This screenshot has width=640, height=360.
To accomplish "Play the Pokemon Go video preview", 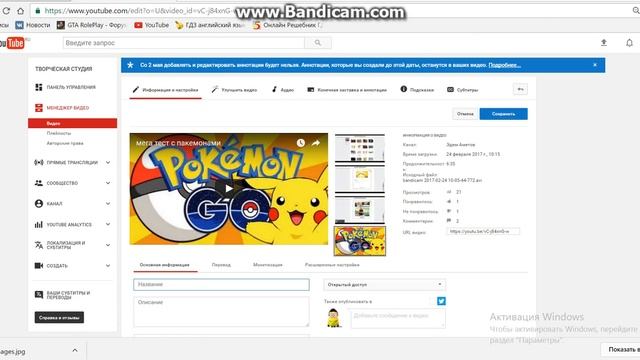I will 229,188.
